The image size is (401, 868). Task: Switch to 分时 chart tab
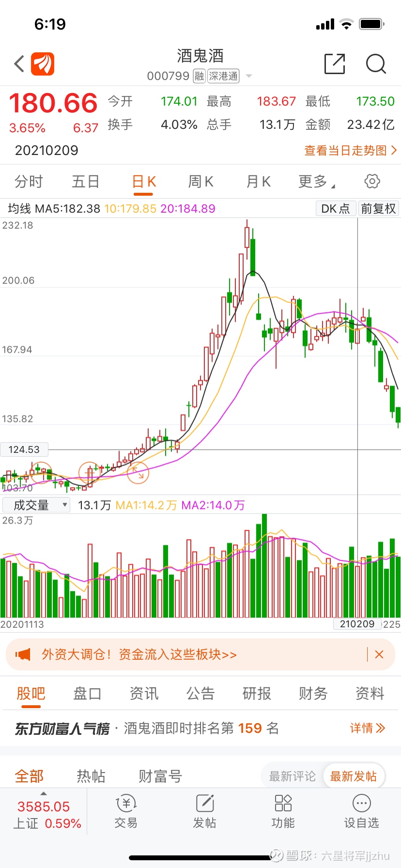29,182
